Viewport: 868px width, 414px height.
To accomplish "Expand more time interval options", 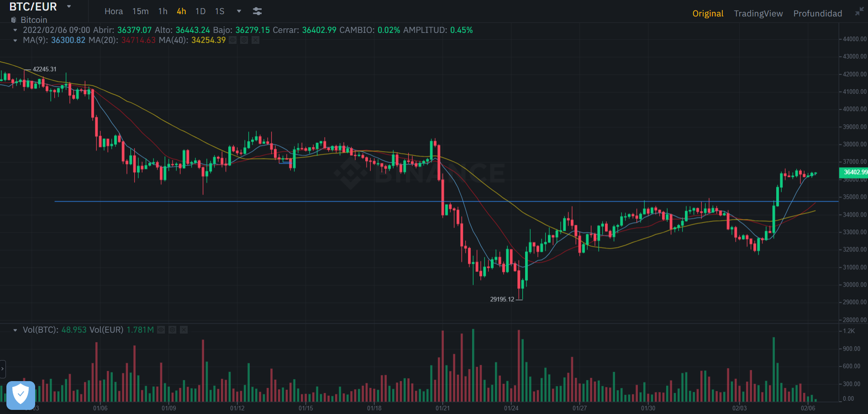I will click(x=239, y=11).
